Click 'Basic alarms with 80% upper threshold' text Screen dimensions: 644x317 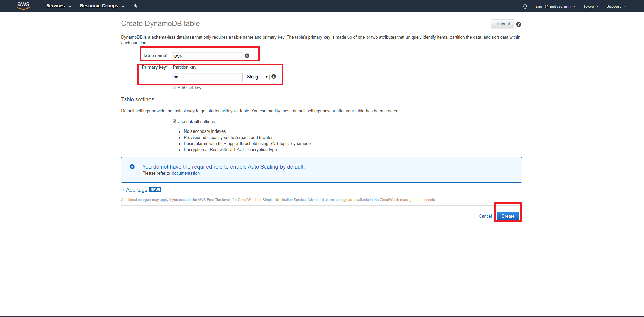[x=249, y=144]
